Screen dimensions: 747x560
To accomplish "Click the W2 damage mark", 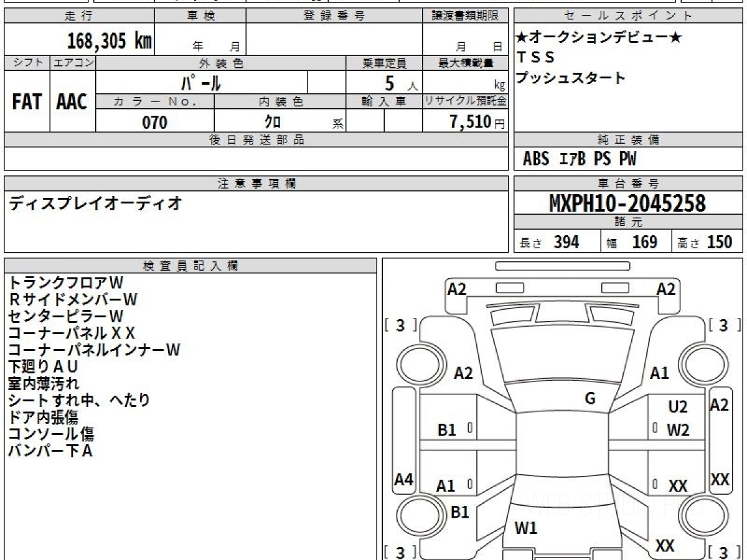I will (678, 429).
